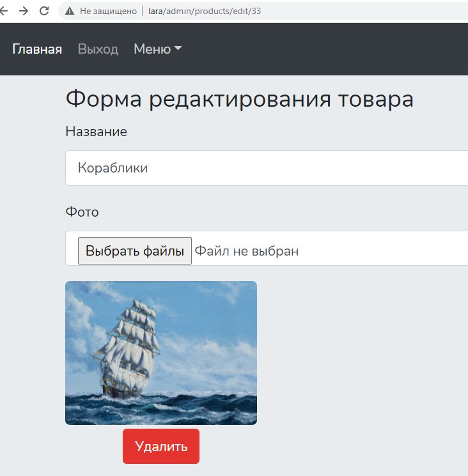Go to Главная in navbar
This screenshot has height=476, width=468.
coord(37,49)
